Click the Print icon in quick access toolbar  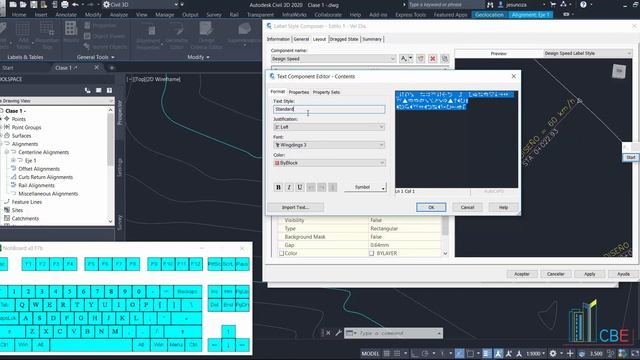[x=64, y=4]
